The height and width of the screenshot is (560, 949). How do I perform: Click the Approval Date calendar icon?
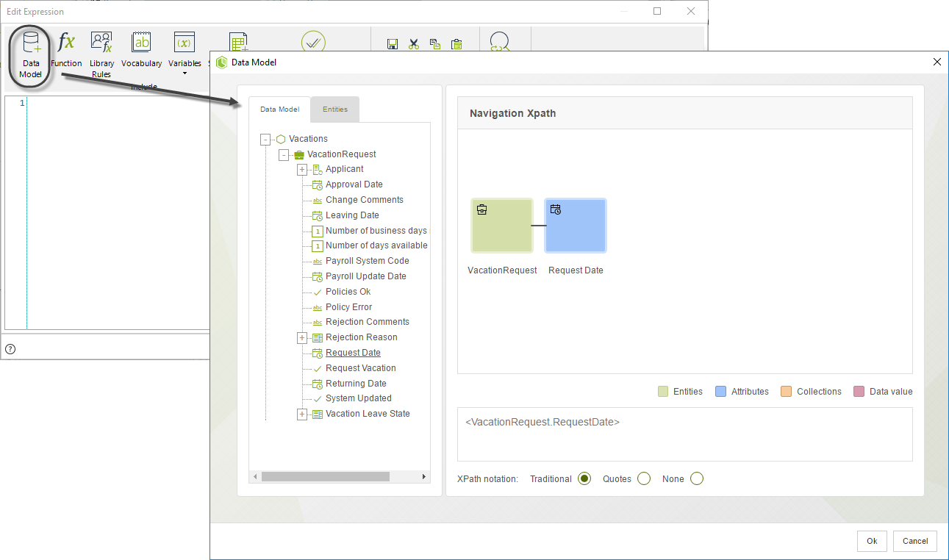coord(318,185)
